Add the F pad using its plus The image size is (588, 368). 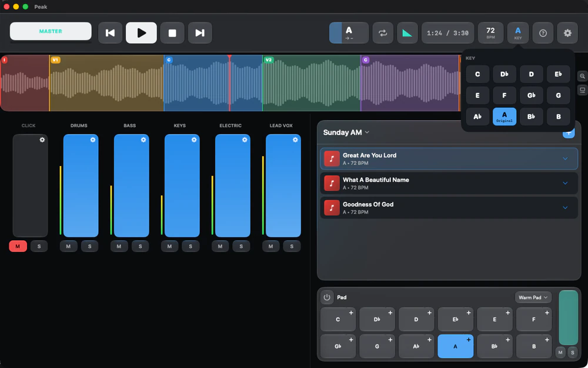547,313
